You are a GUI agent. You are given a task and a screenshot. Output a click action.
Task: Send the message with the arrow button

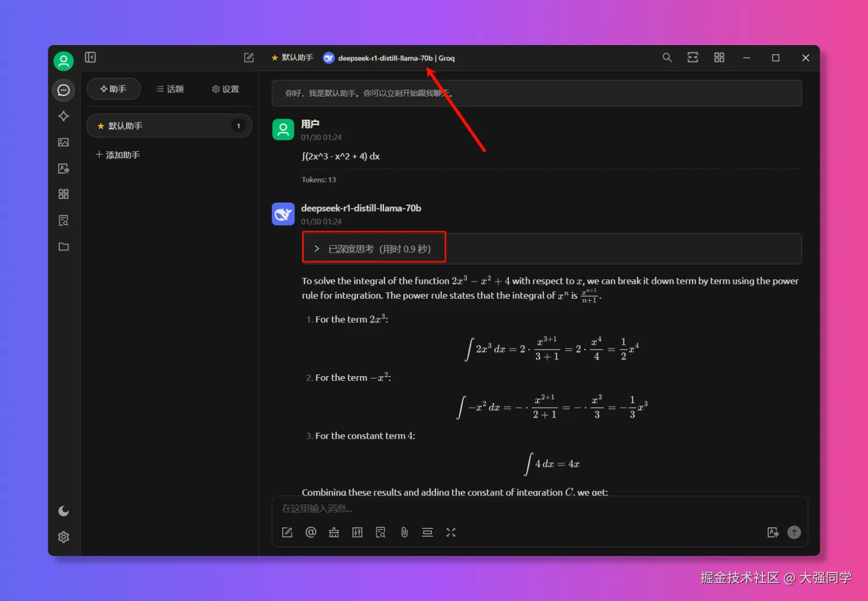point(794,533)
